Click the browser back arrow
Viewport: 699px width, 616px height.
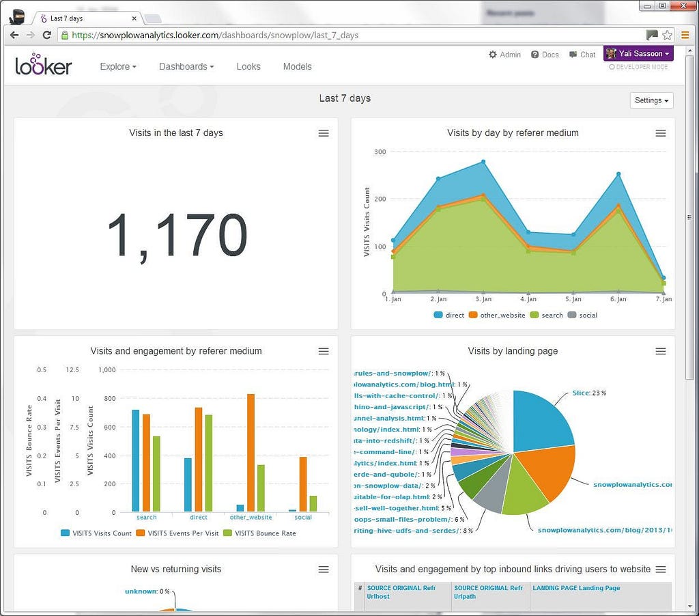click(14, 35)
